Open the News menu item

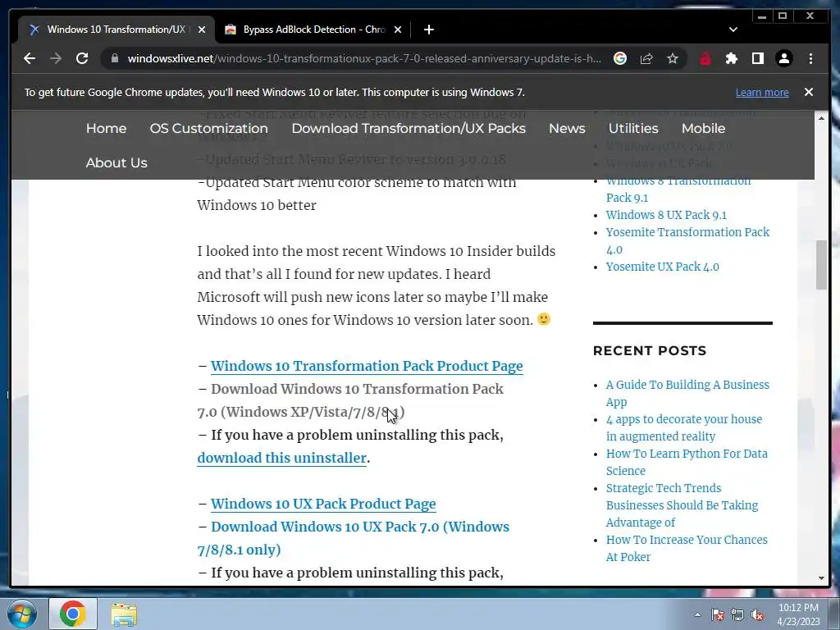[567, 129]
